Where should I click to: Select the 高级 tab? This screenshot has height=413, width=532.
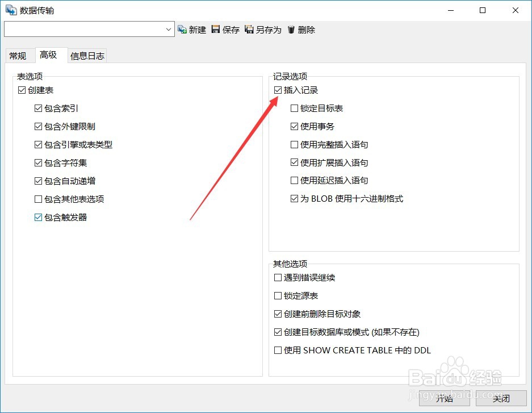pos(49,55)
